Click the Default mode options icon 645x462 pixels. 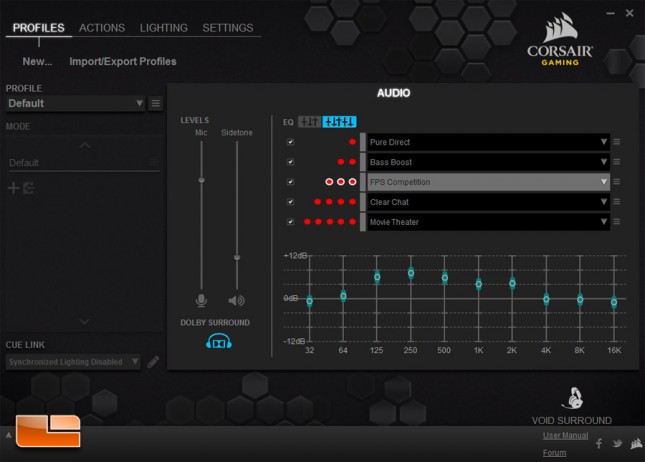(153, 163)
